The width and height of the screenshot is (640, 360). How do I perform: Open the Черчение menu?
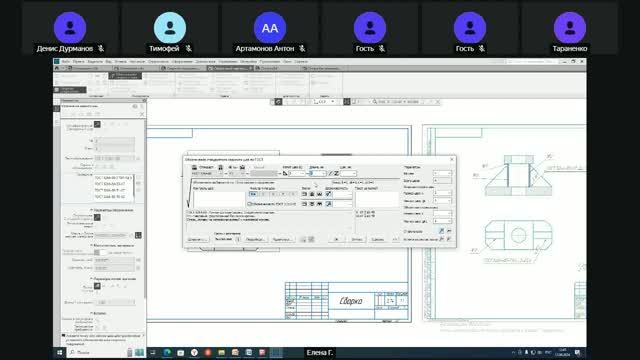coord(137,62)
